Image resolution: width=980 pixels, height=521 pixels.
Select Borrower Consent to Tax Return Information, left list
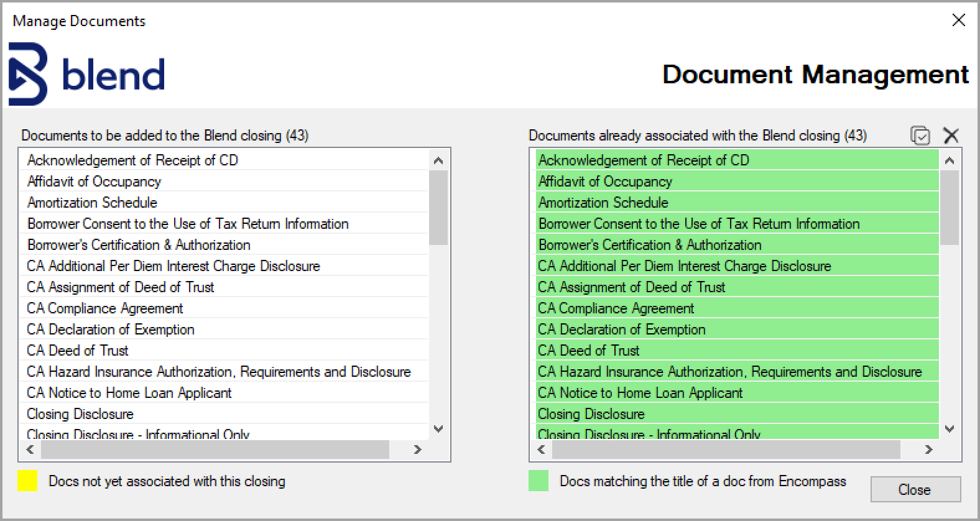pyautogui.click(x=224, y=224)
